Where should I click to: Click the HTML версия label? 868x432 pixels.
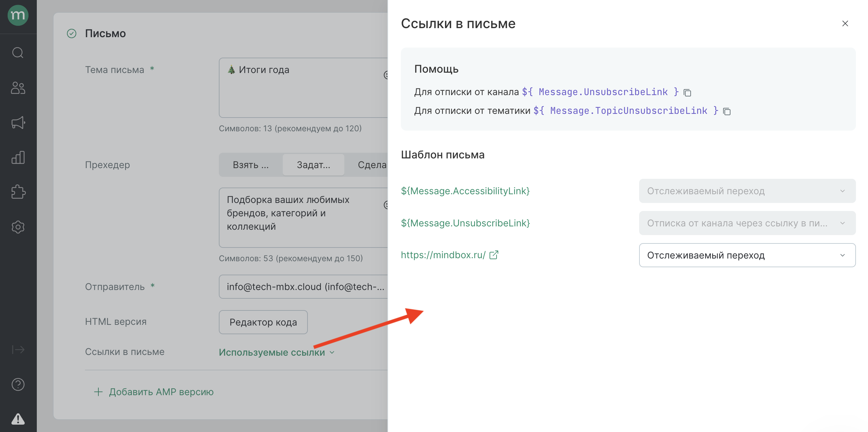(x=115, y=322)
